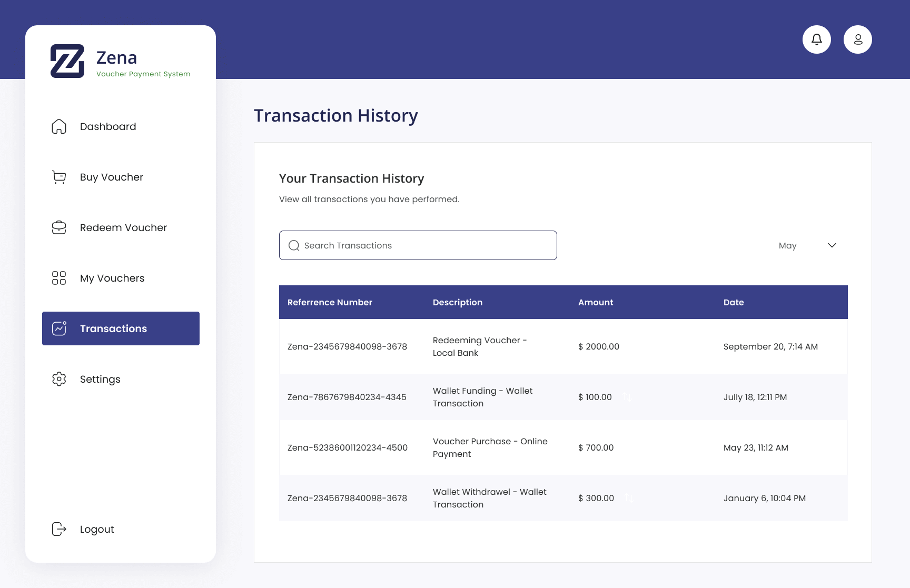The width and height of the screenshot is (910, 588).
Task: Select the Transactions menu item
Action: point(121,328)
